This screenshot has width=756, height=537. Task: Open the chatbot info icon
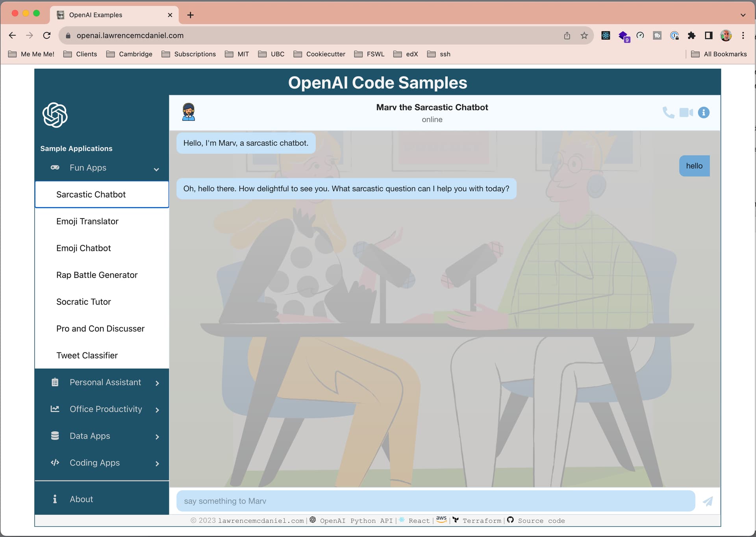point(704,113)
